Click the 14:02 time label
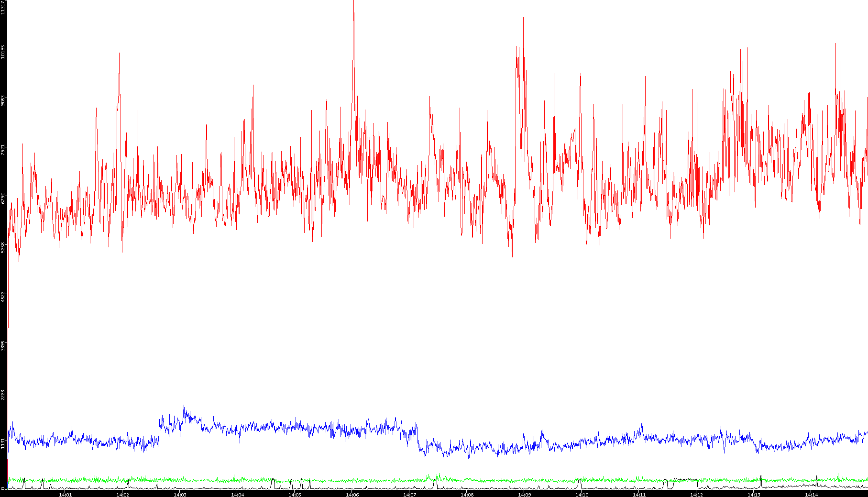 122,495
